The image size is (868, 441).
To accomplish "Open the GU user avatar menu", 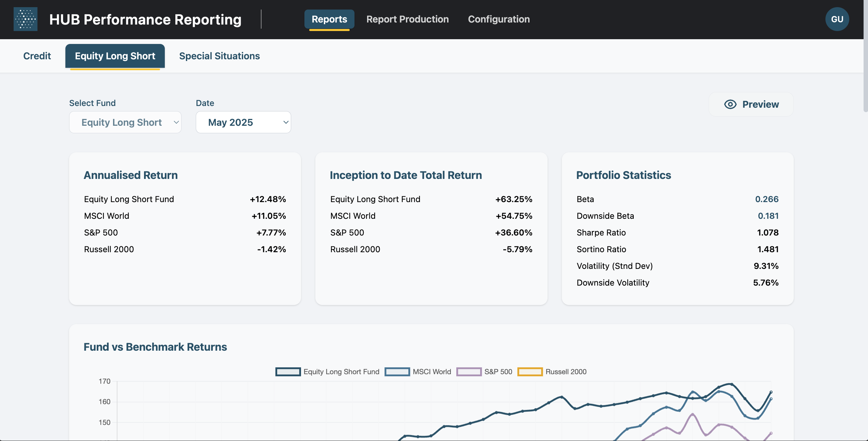I will pos(837,19).
